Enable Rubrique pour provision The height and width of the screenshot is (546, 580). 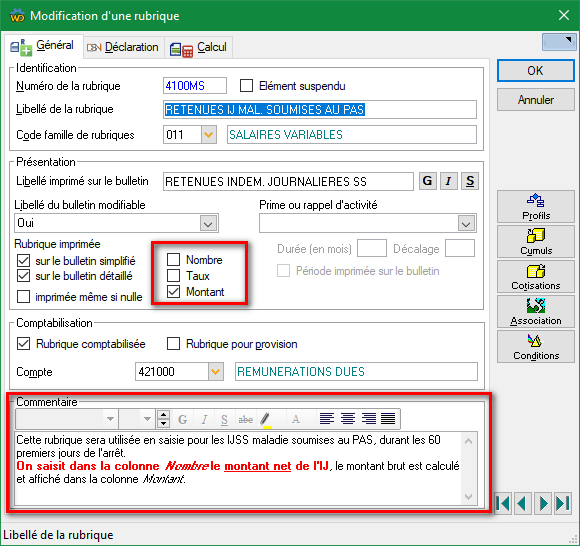(x=173, y=344)
